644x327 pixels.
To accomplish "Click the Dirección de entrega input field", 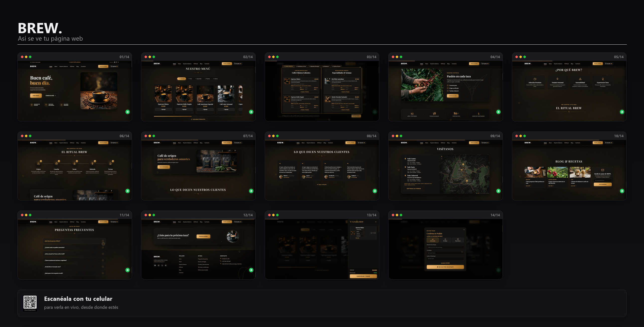I will tap(445, 247).
